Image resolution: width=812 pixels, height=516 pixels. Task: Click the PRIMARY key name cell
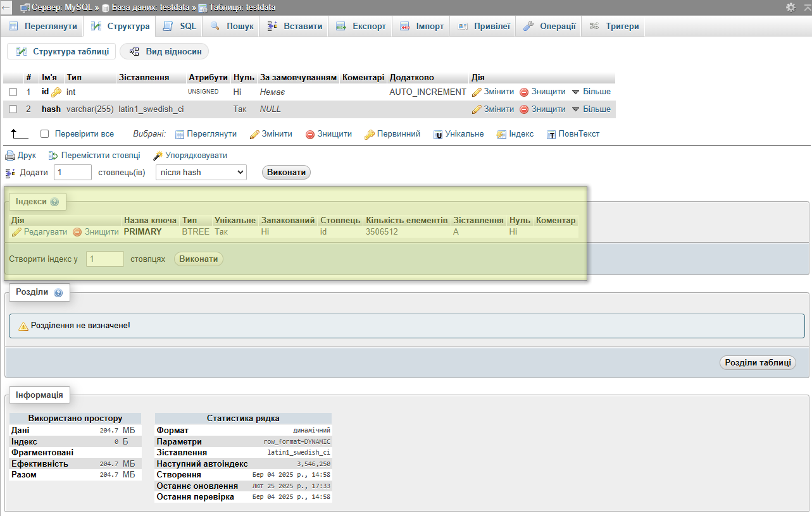[x=142, y=232]
